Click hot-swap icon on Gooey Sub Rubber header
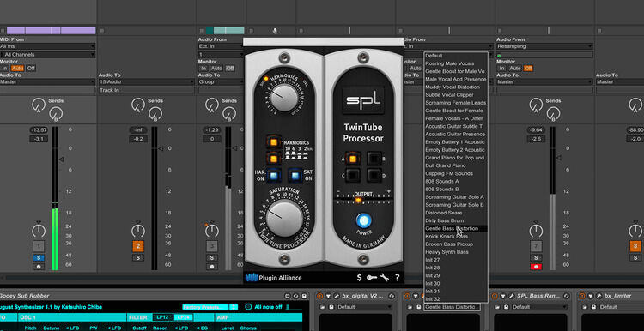 295,296
